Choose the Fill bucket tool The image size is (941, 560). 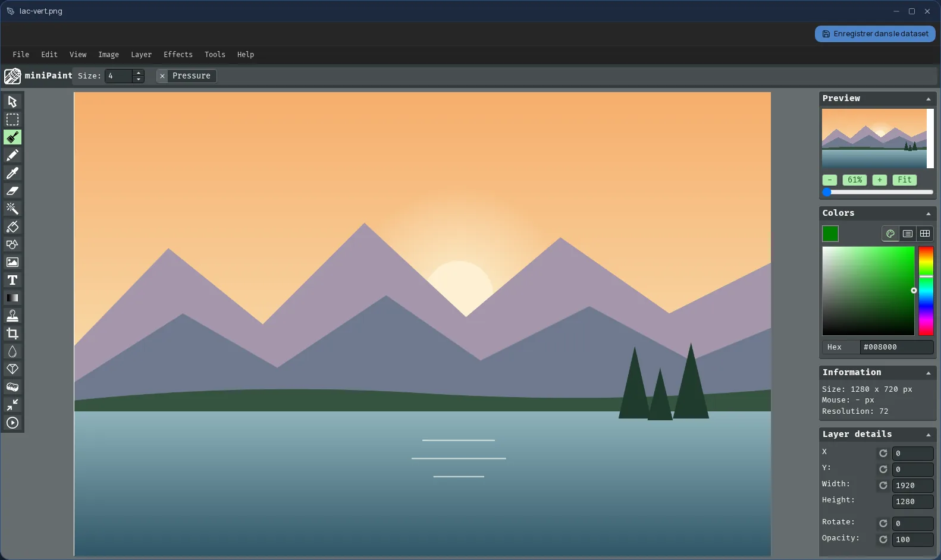12,226
